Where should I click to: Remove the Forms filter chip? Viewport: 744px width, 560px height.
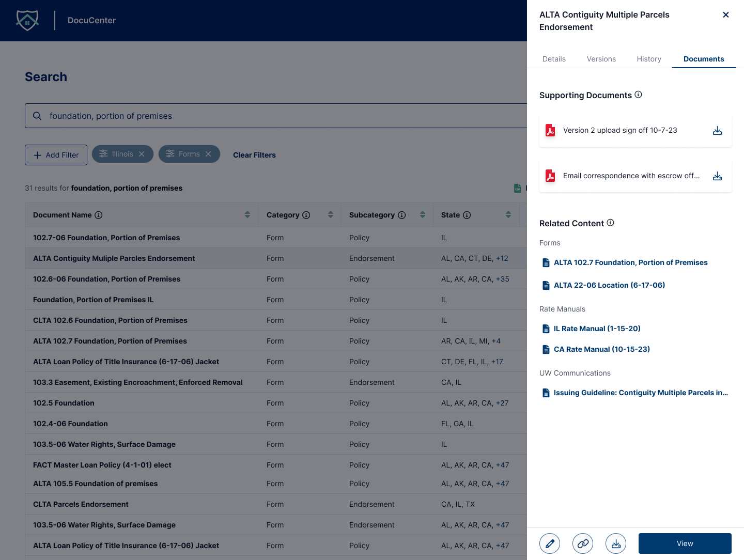point(208,154)
